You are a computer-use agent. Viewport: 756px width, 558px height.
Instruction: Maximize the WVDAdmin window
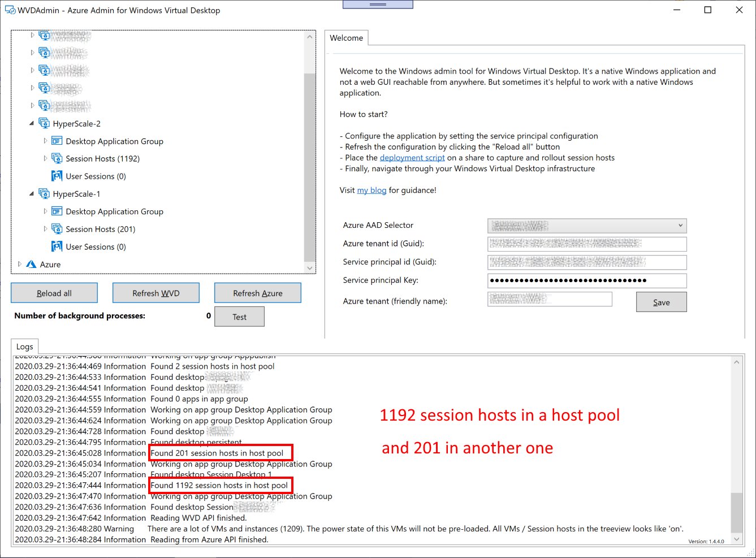(707, 10)
